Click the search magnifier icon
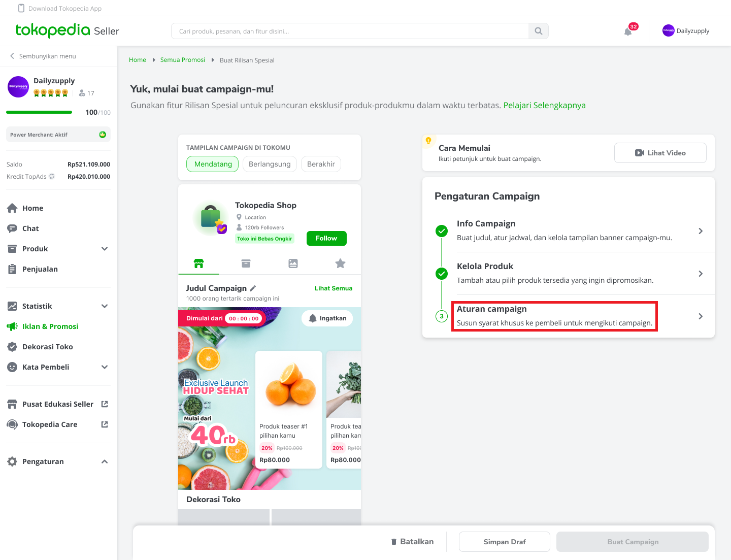 [x=538, y=31]
